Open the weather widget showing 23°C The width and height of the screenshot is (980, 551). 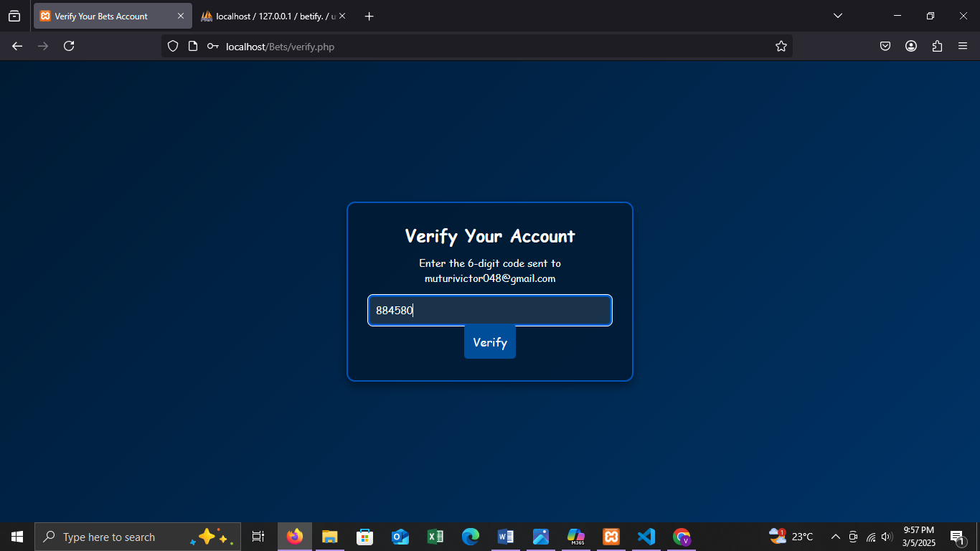(791, 537)
